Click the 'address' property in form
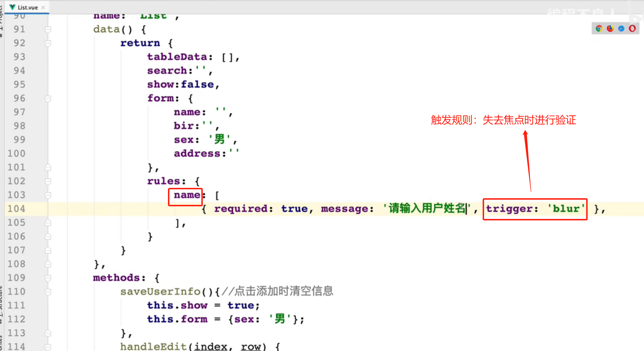Viewport: 644px width, 351px height. coord(197,153)
